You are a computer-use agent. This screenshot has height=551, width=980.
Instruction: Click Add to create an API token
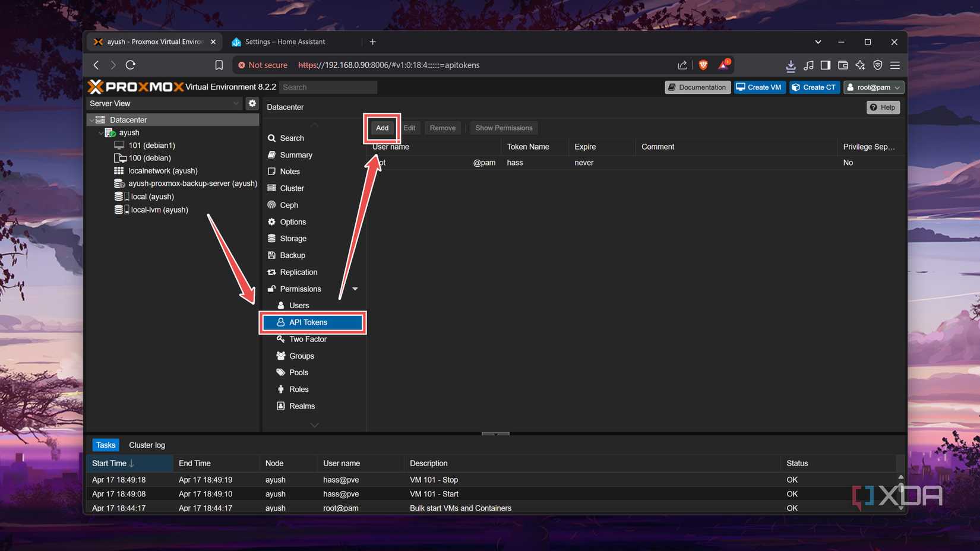382,128
